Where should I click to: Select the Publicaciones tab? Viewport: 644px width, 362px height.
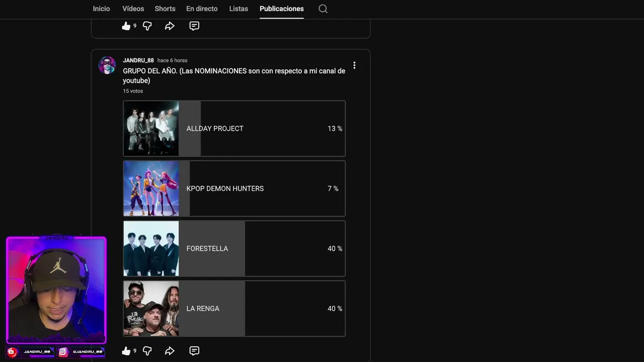[x=282, y=9]
